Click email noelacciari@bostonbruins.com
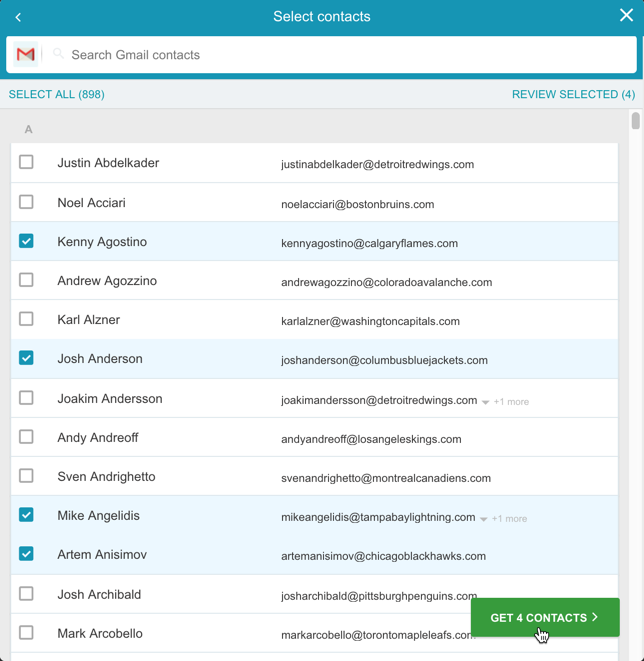The height and width of the screenshot is (661, 644). pyautogui.click(x=357, y=204)
